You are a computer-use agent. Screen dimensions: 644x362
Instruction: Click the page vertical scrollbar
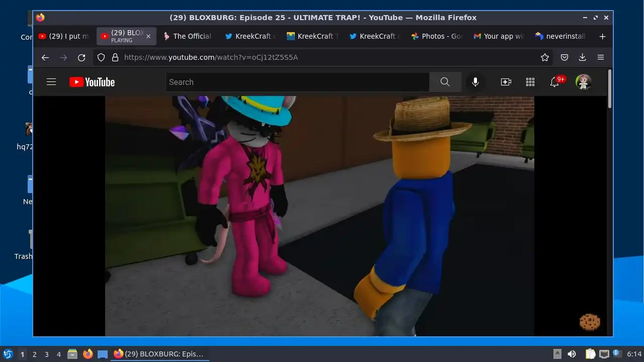pos(610,88)
